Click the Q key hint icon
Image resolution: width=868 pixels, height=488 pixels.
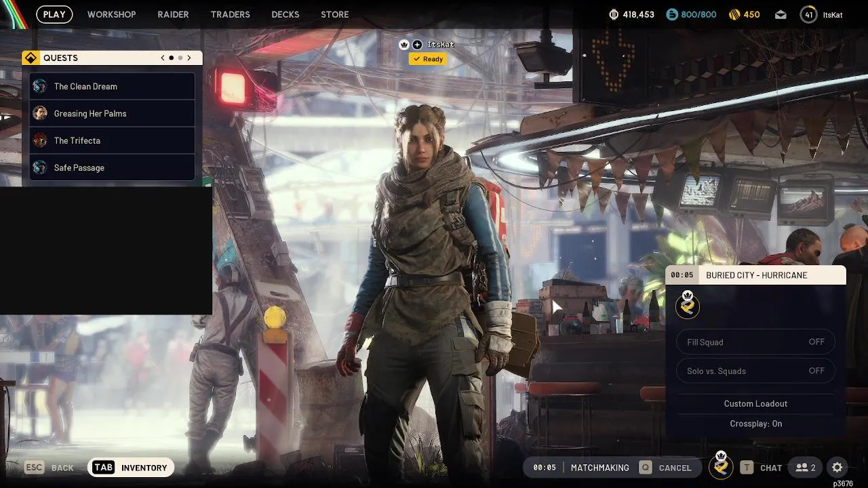[646, 468]
